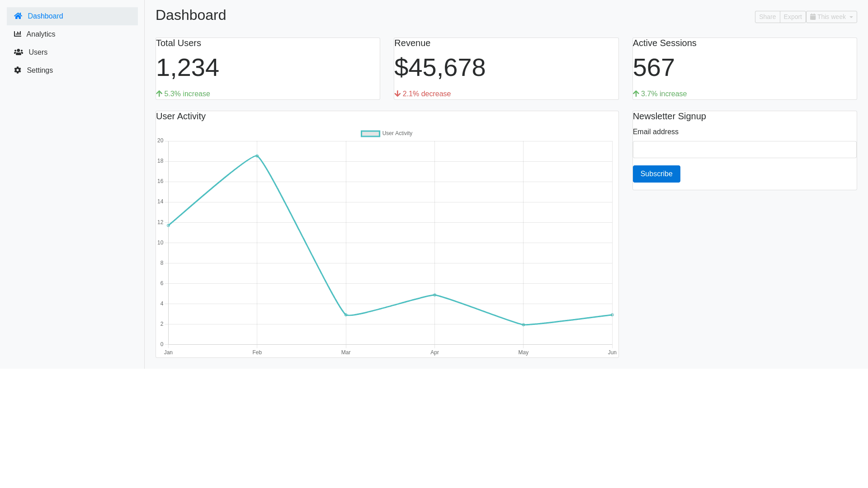The height and width of the screenshot is (488, 868).
Task: Click the up arrow under Active Sessions
Action: pyautogui.click(x=636, y=94)
